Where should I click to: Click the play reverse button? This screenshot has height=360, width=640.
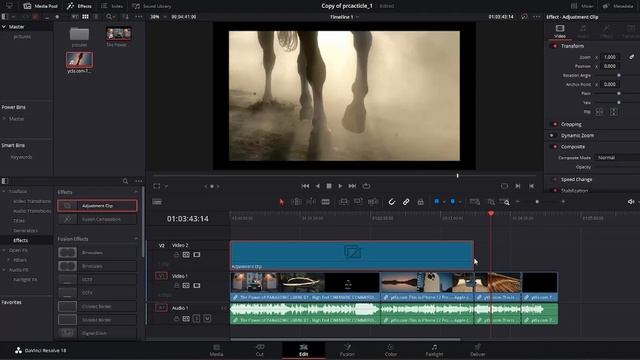[318, 186]
